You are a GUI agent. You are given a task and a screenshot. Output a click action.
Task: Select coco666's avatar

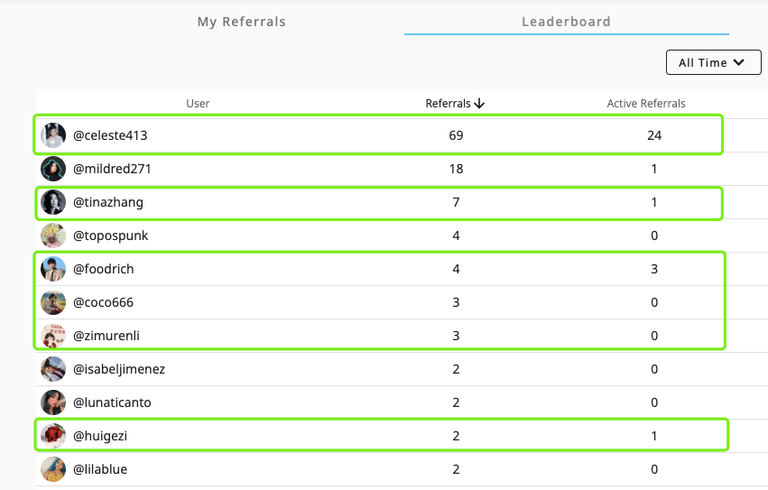53,302
